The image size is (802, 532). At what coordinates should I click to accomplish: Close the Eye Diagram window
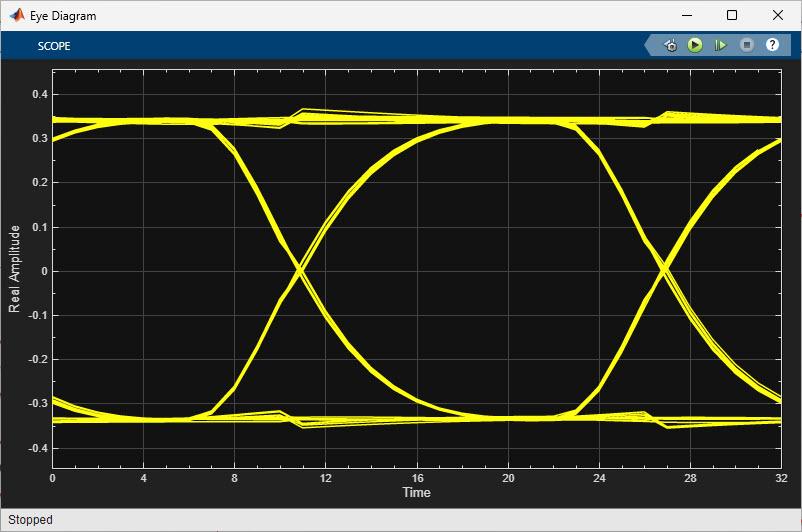click(777, 15)
